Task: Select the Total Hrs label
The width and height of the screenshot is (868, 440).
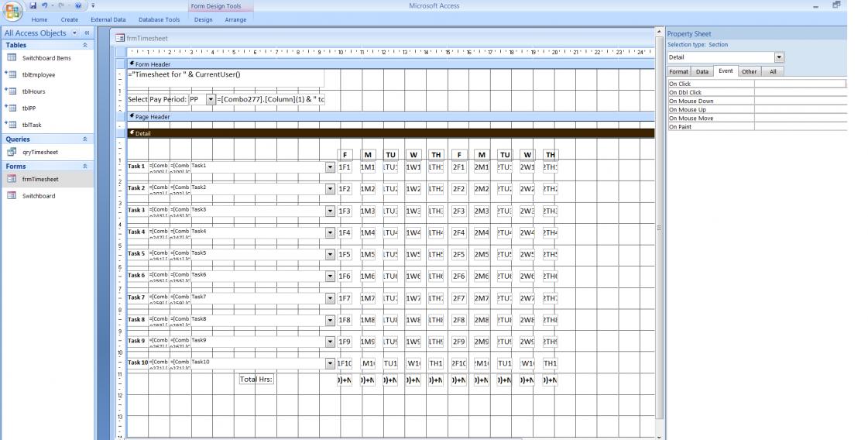Action: coord(256,379)
